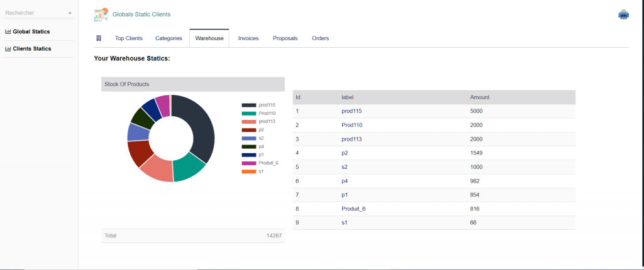Image resolution: width=644 pixels, height=270 pixels.
Task: Toggle prod115 legend color swatch
Action: [248, 105]
